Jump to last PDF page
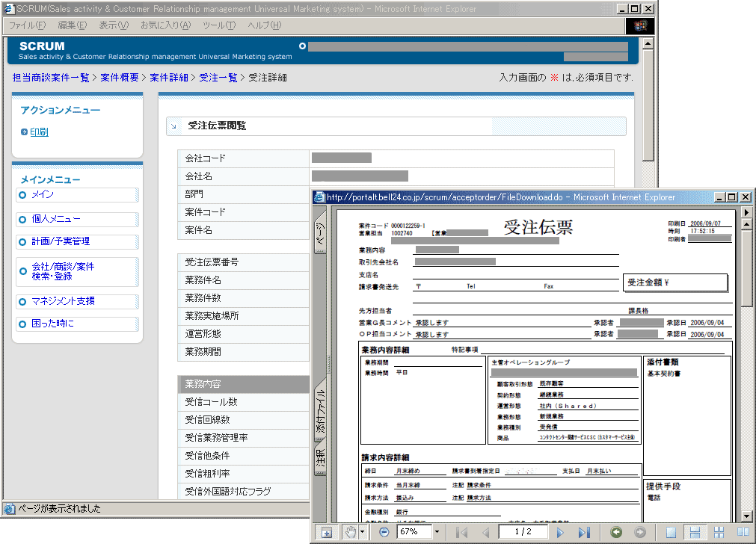756x544 pixels. [x=584, y=532]
